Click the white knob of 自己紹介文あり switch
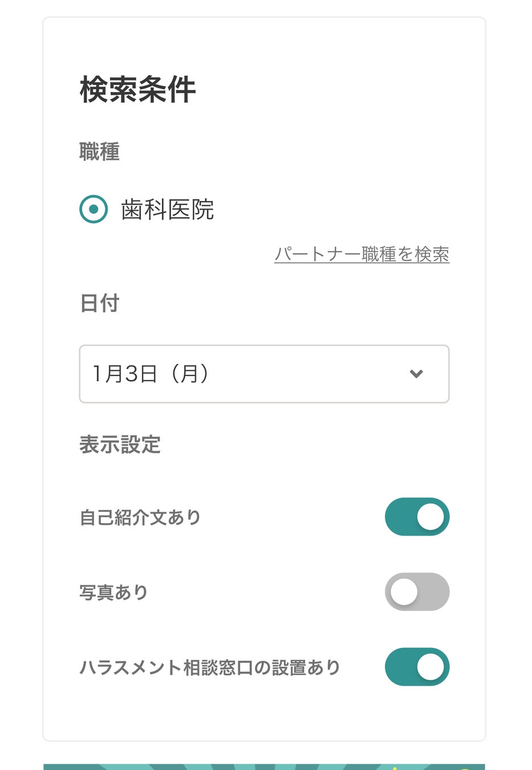This screenshot has height=770, width=532. (x=431, y=517)
